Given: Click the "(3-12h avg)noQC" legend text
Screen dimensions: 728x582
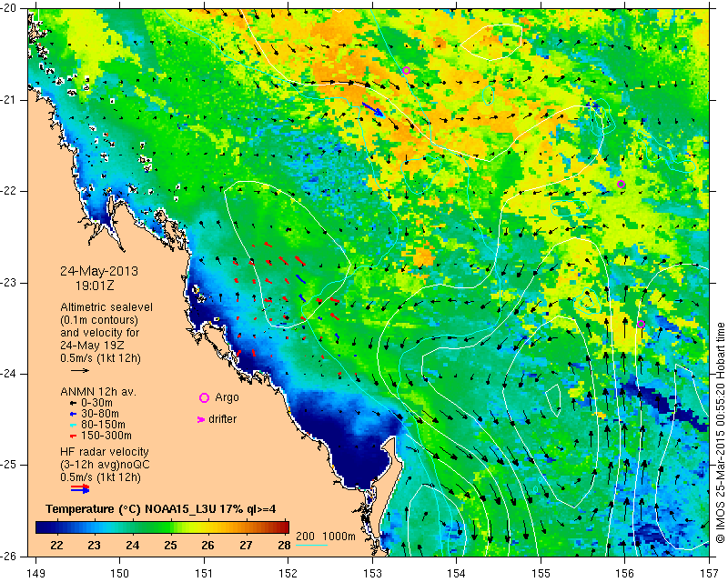Looking at the screenshot, I should tap(105, 465).
